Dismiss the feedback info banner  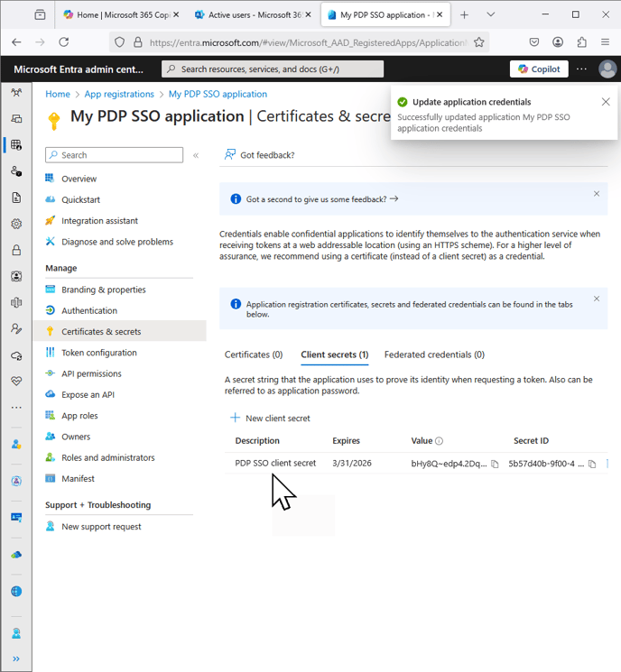[597, 194]
